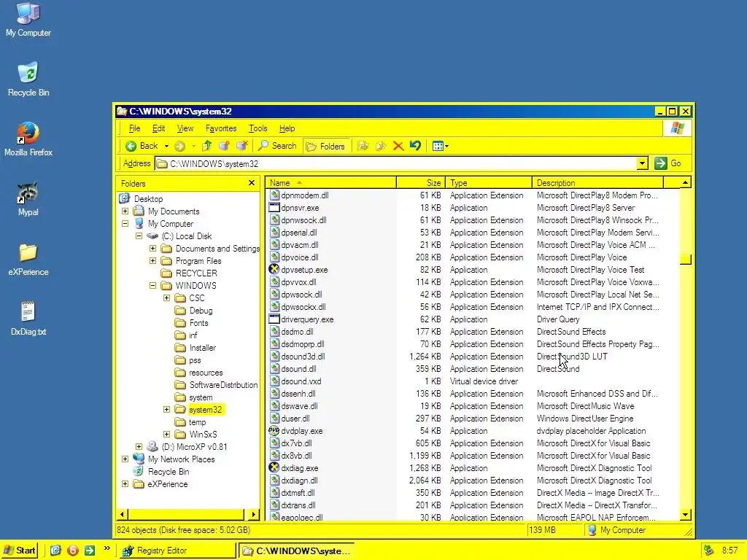Click the greyed Forward arrow icon
The height and width of the screenshot is (560, 747).
pos(179,146)
